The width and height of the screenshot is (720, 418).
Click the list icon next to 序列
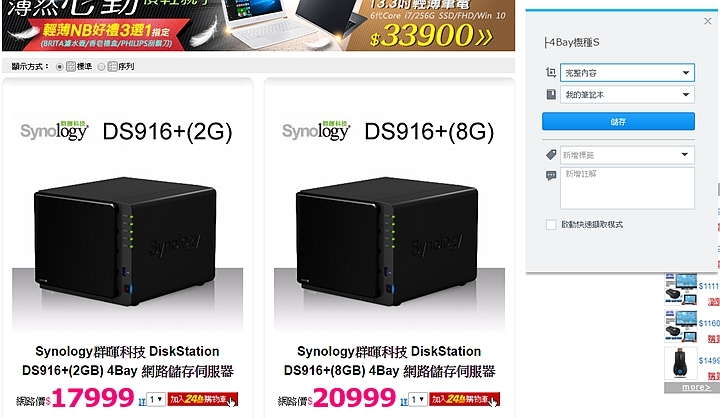112,66
